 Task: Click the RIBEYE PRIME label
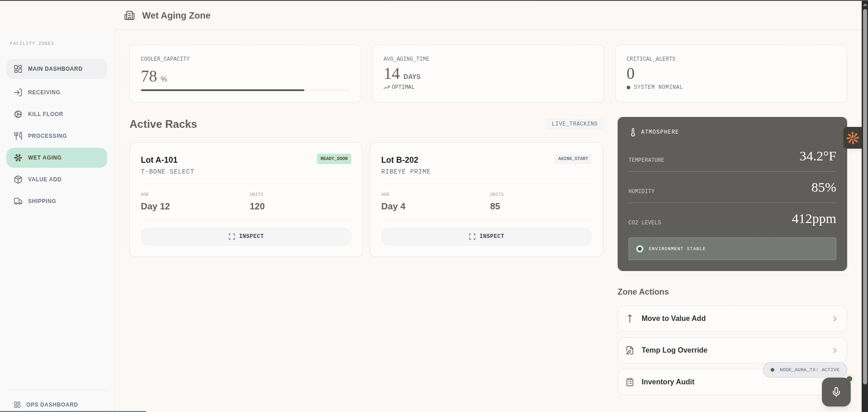[406, 172]
